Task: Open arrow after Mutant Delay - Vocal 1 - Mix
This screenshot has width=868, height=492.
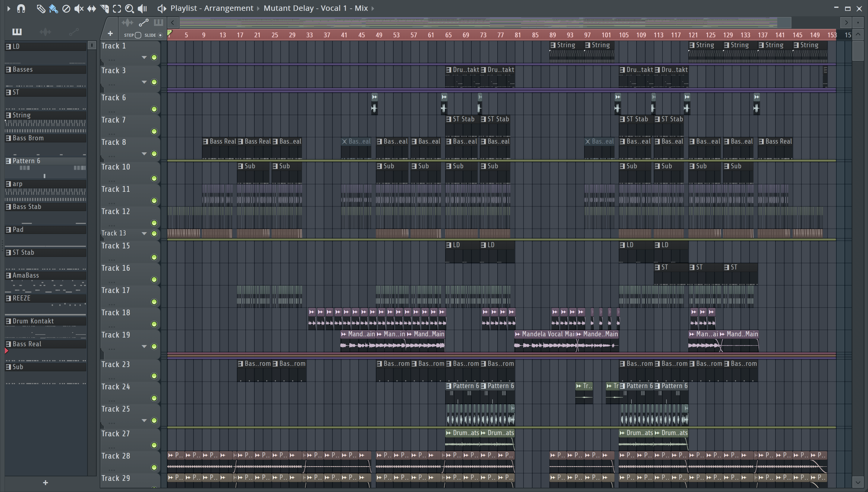Action: pos(373,8)
